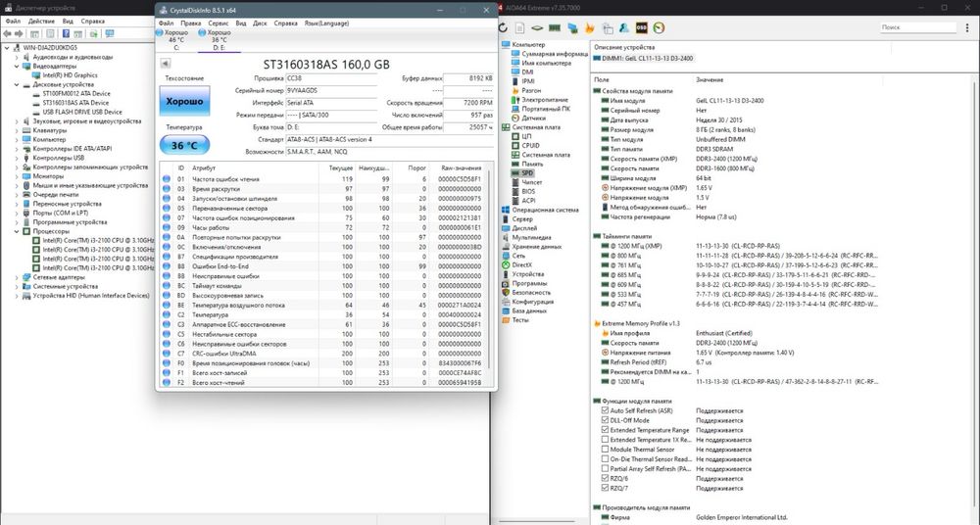This screenshot has height=525, width=980.
Task: Toggle On-Die Thermal Sensor Read checkbox
Action: tap(605, 458)
